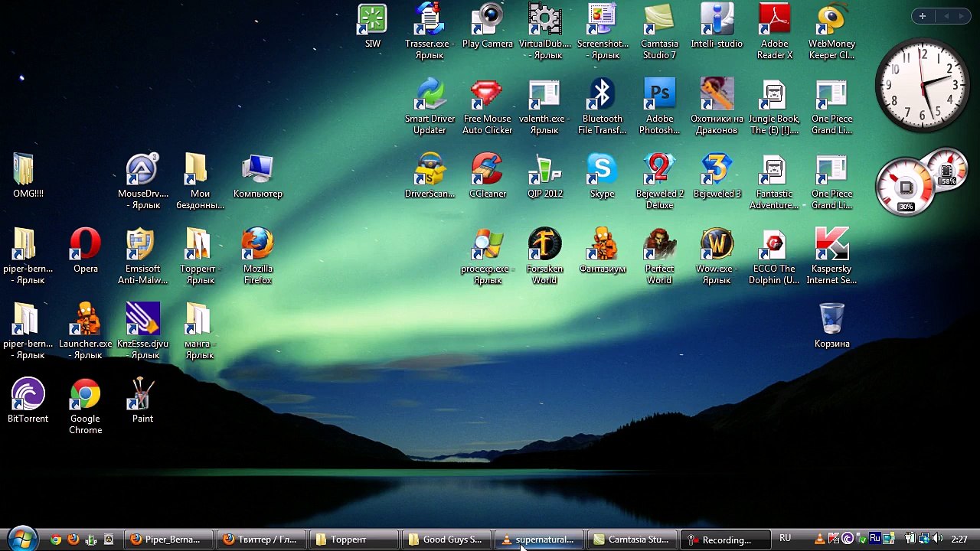Open Smart Driver Updater shortcut
Image resolution: width=980 pixels, height=551 pixels.
coord(430,106)
